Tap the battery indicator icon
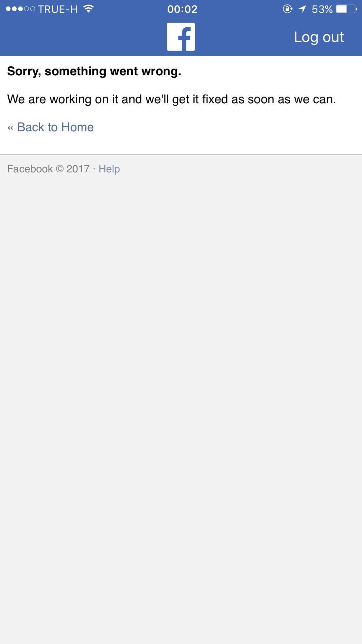Image resolution: width=362 pixels, height=644 pixels. tap(346, 9)
